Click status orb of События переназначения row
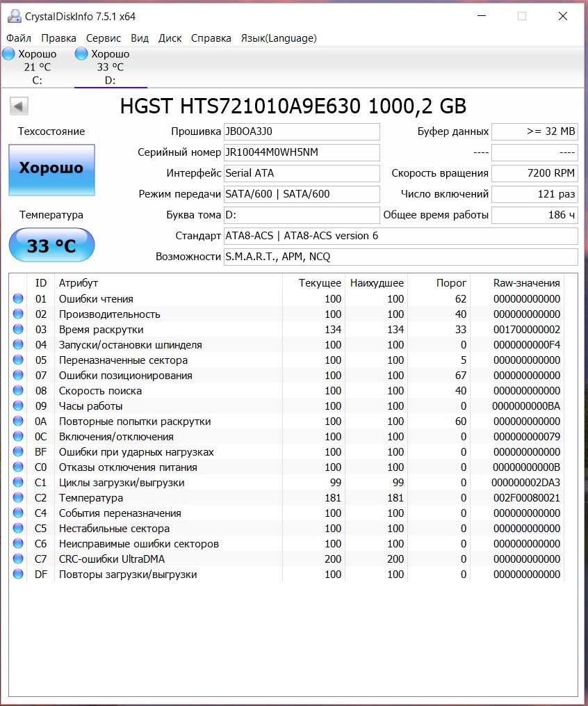 pyautogui.click(x=18, y=513)
